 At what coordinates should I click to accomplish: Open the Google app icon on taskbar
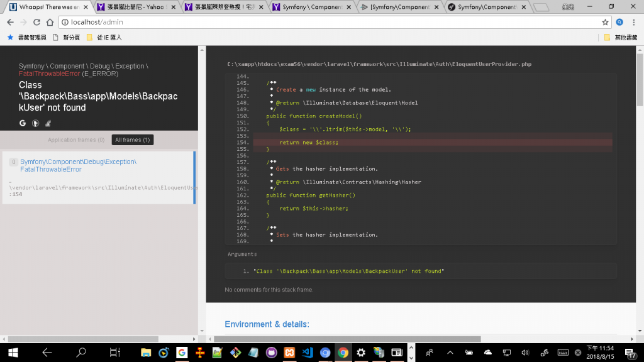click(182, 353)
